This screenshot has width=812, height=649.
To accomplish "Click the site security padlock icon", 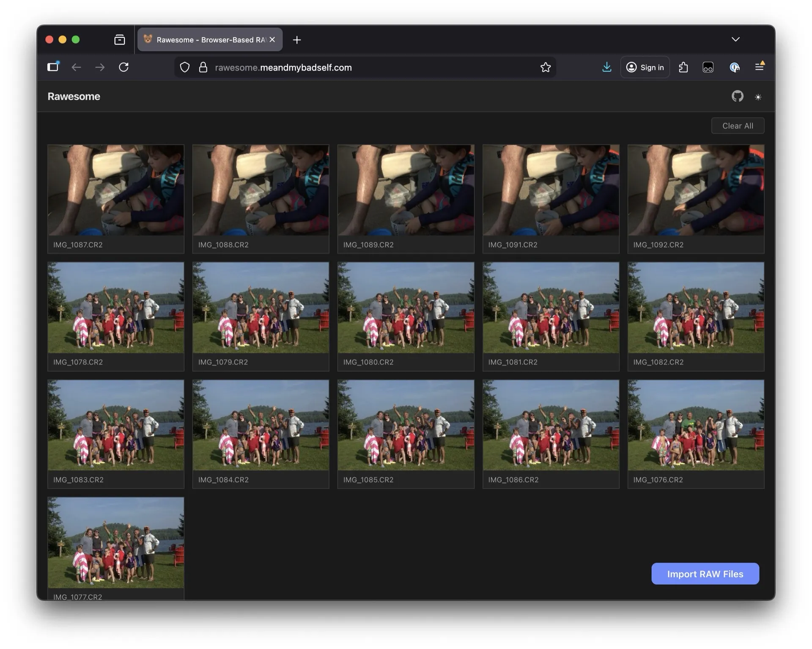I will tap(203, 67).
